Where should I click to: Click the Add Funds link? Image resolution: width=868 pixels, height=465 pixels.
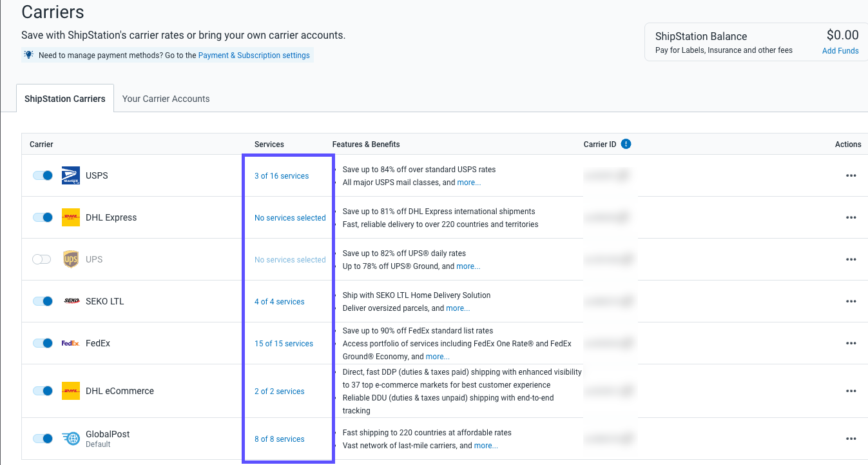[840, 50]
